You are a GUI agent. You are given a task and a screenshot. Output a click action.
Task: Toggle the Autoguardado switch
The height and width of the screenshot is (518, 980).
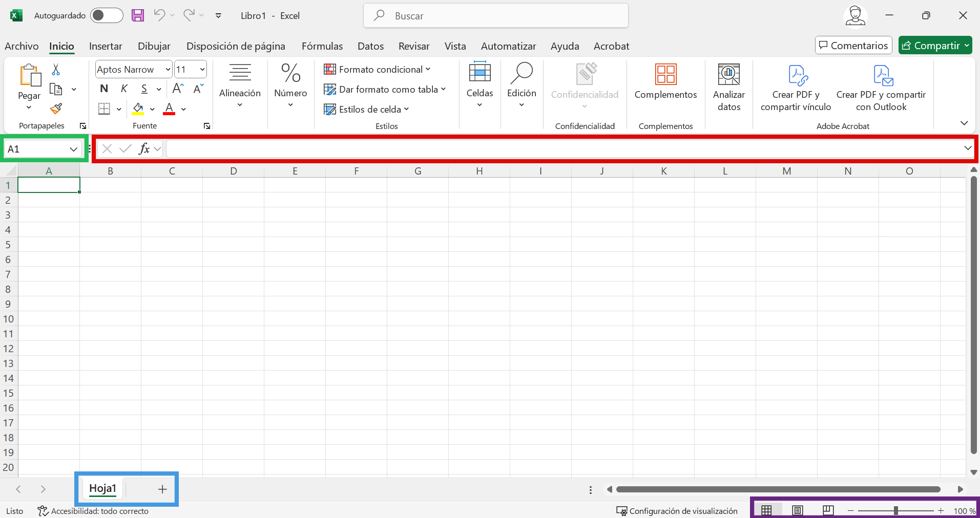click(x=107, y=15)
